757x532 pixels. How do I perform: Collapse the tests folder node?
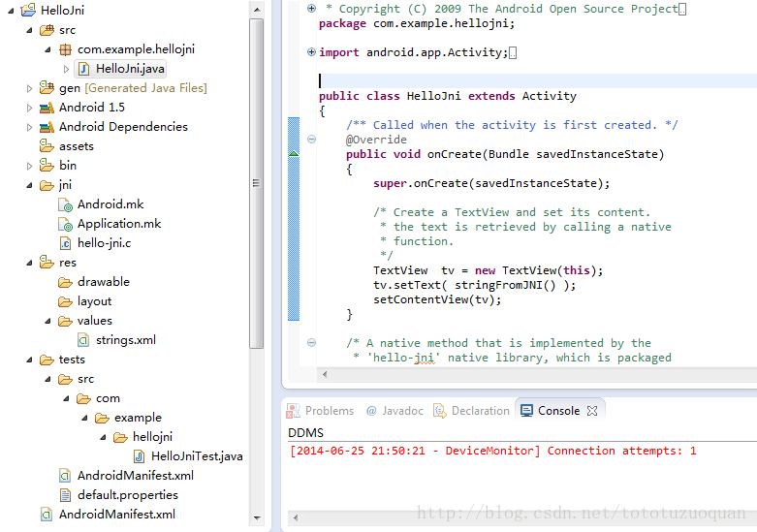[x=29, y=360]
